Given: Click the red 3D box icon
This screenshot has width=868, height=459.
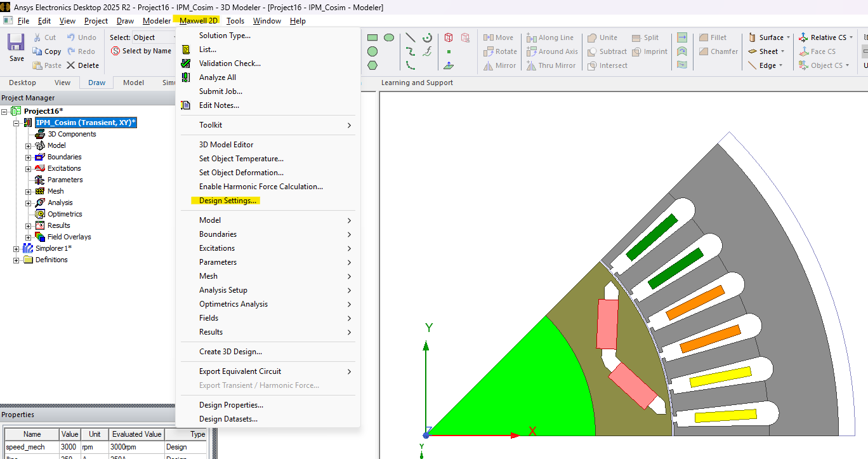Looking at the screenshot, I should 449,37.
